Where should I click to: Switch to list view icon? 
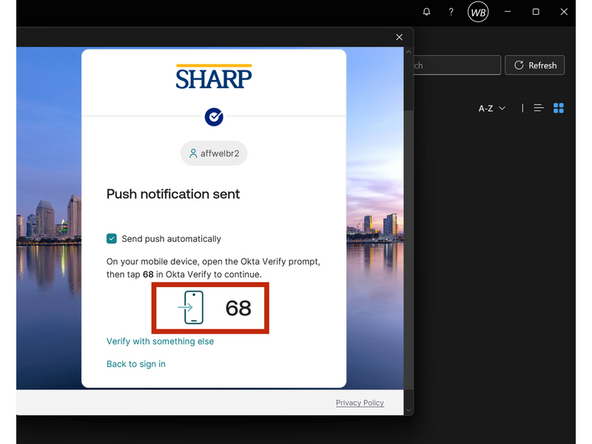[539, 108]
